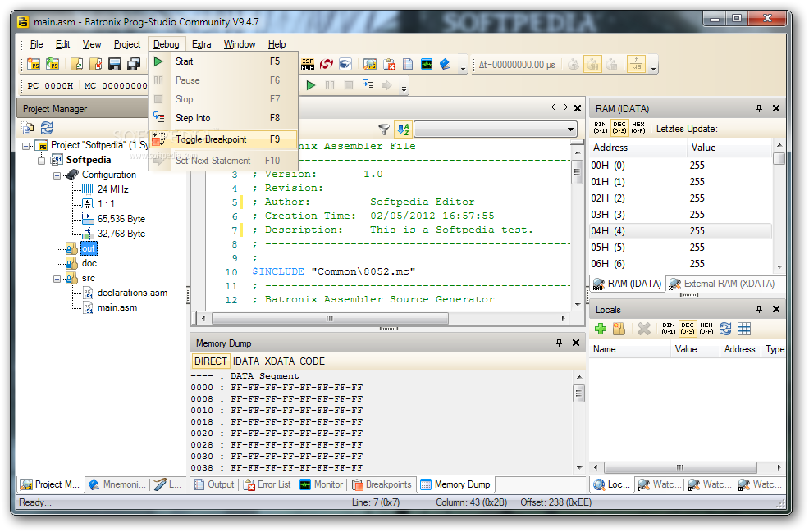Switch to the Error List tab

pos(267,484)
